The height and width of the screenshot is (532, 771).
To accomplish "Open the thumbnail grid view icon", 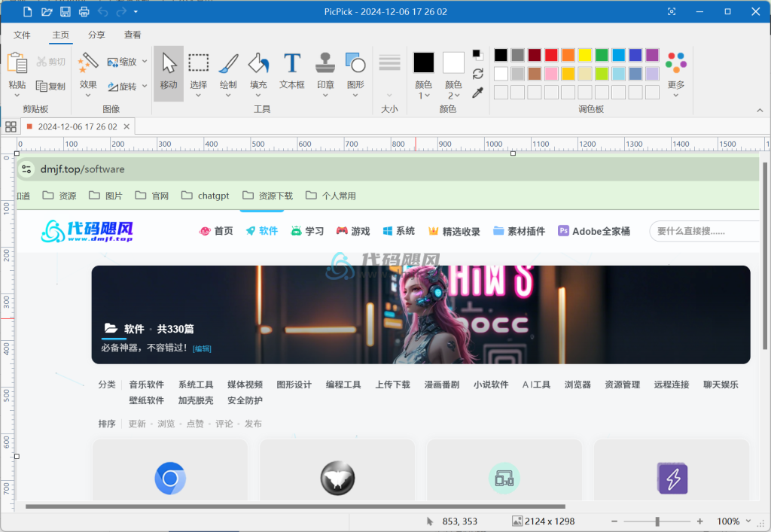I will [x=11, y=126].
